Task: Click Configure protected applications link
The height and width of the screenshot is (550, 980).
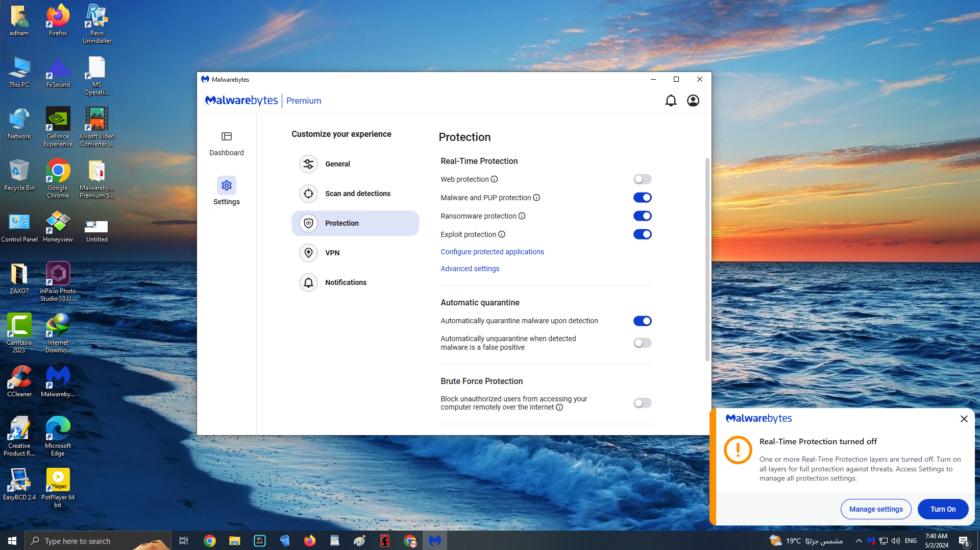Action: [x=492, y=252]
